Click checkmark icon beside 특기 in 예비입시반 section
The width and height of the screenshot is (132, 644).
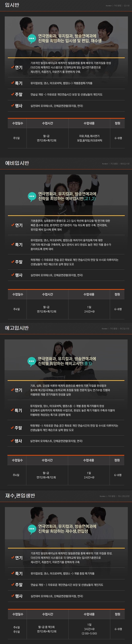12,244
